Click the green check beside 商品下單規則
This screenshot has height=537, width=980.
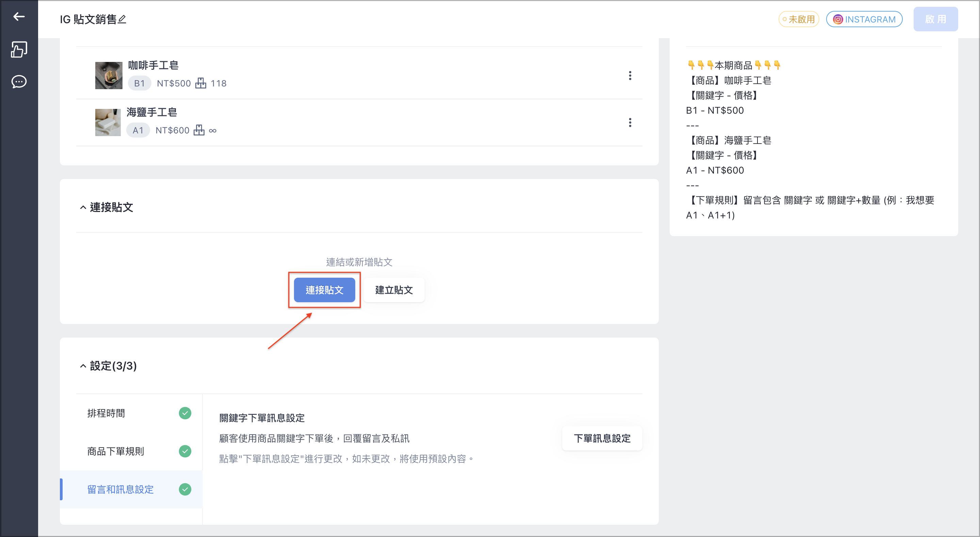pyautogui.click(x=185, y=451)
